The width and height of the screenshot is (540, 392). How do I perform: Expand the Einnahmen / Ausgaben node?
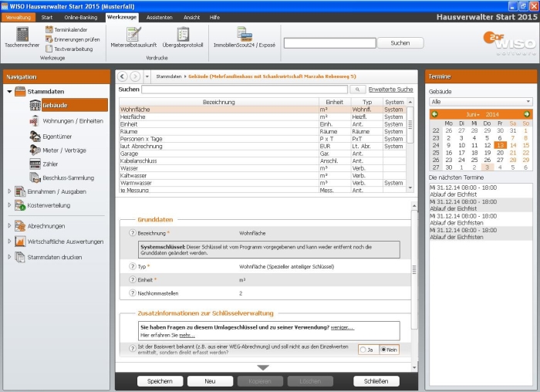tap(9, 191)
